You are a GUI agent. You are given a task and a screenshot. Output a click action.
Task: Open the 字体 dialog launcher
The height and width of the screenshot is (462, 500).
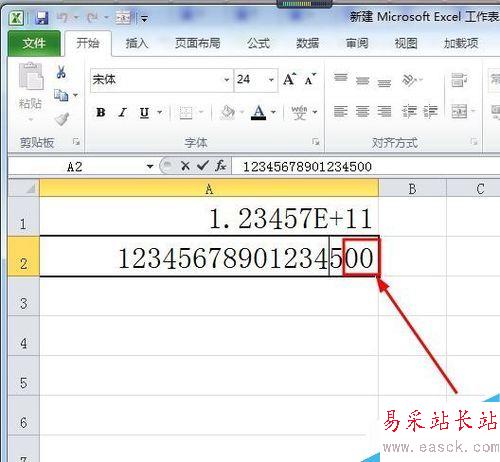pyautogui.click(x=316, y=142)
